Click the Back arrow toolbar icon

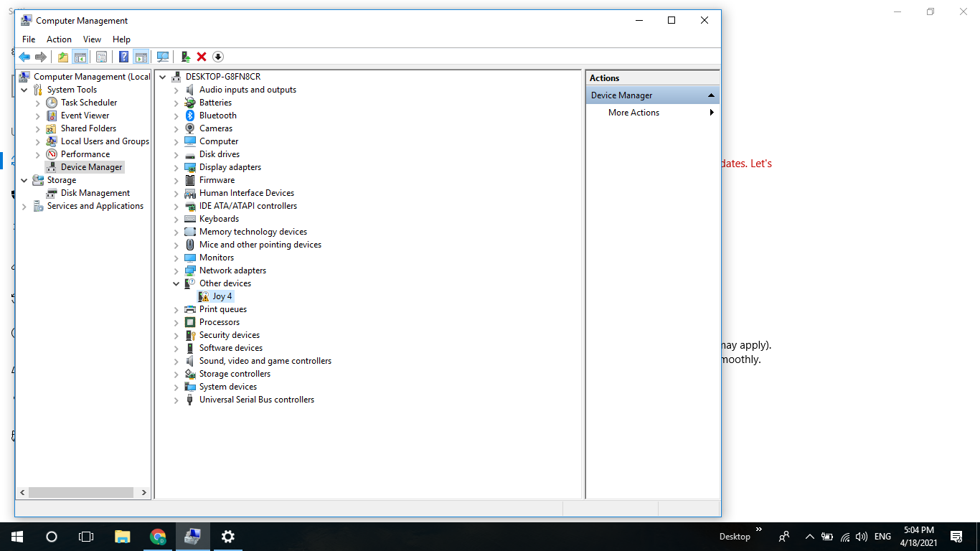coord(24,57)
